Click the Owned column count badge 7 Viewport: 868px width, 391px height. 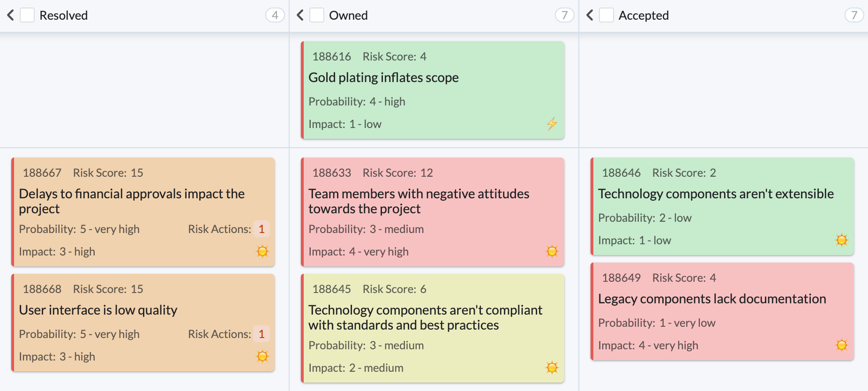point(564,15)
